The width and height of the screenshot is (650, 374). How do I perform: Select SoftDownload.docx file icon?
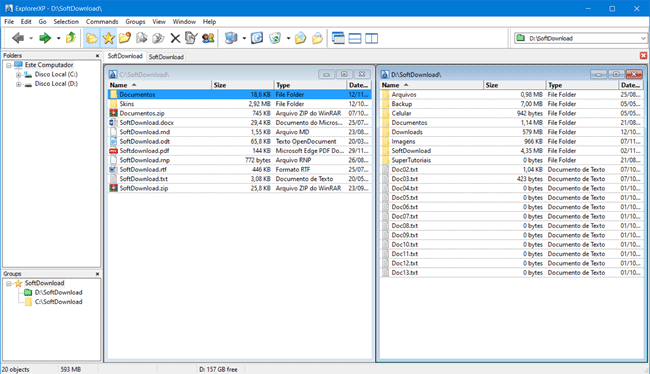click(x=113, y=123)
